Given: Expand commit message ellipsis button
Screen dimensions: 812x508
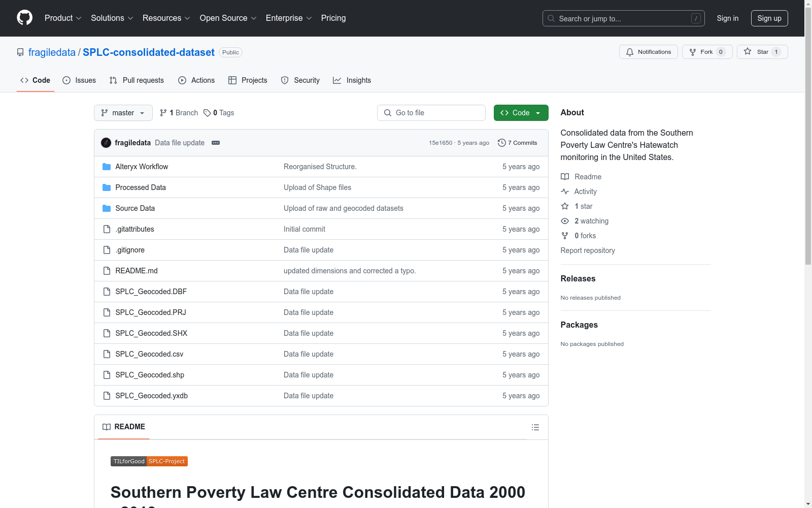Looking at the screenshot, I should [x=216, y=143].
